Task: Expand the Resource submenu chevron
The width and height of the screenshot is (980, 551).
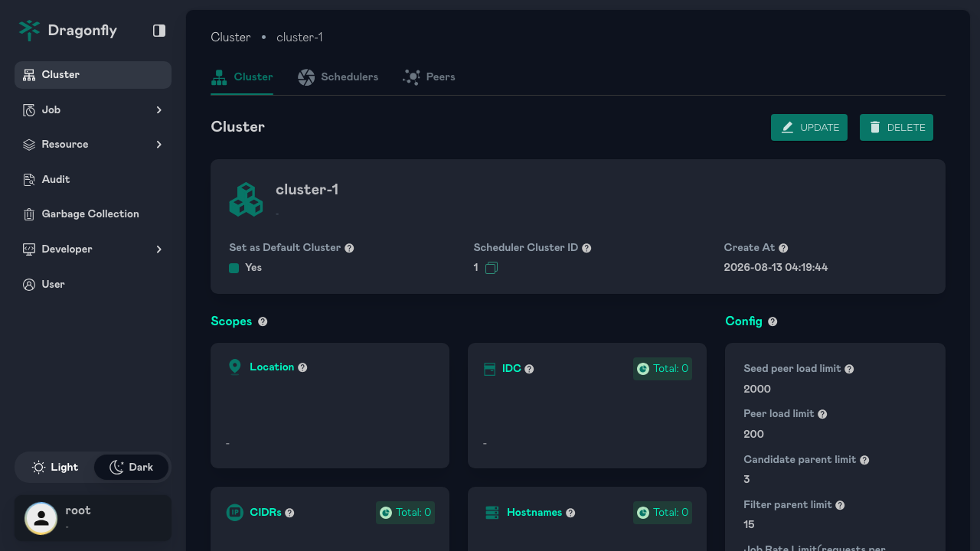Action: click(x=159, y=145)
